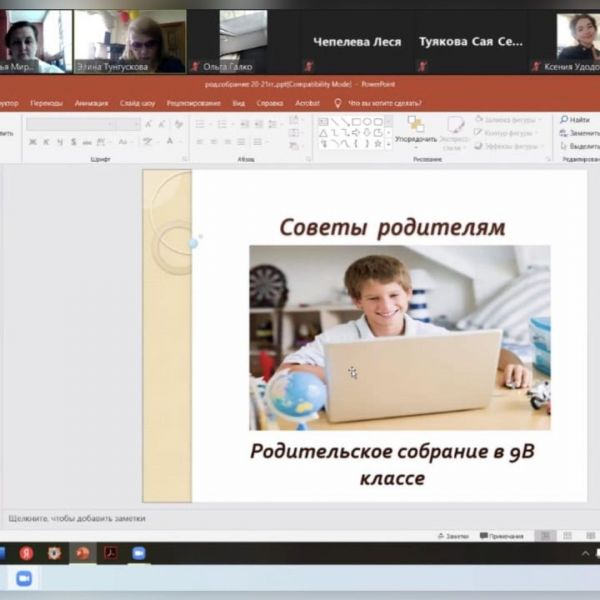Click the Найти (Find) search icon
Image resolution: width=600 pixels, height=600 pixels.
click(x=564, y=120)
